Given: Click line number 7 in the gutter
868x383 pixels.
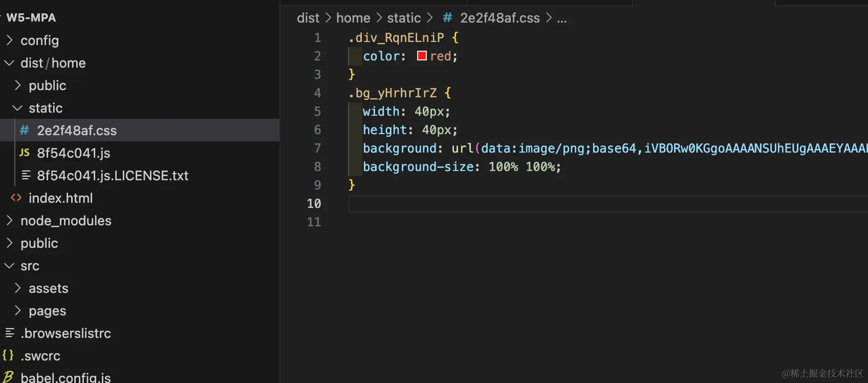Looking at the screenshot, I should [x=317, y=148].
